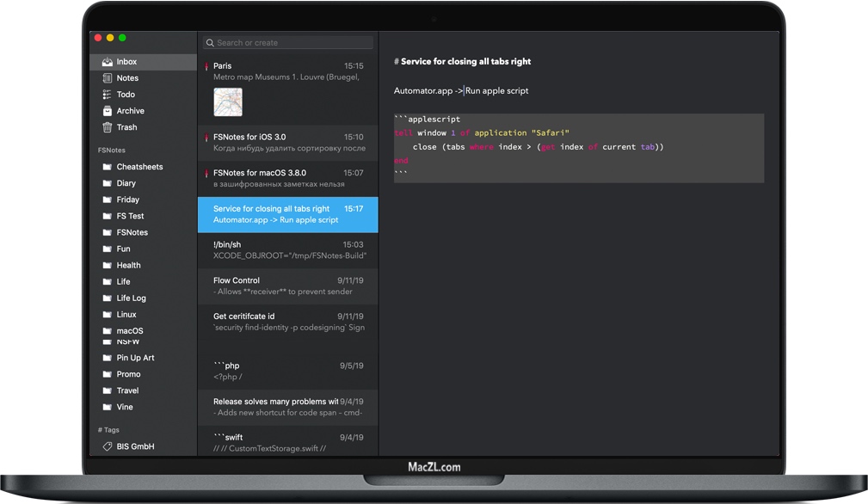Open the Diary folder icon
This screenshot has width=868, height=504.
[x=107, y=182]
